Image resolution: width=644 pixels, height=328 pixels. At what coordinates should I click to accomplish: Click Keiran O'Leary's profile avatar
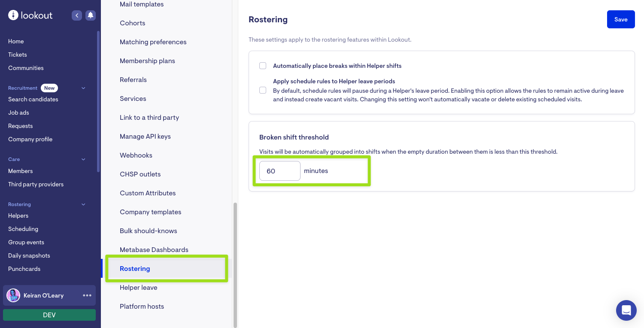coord(13,295)
